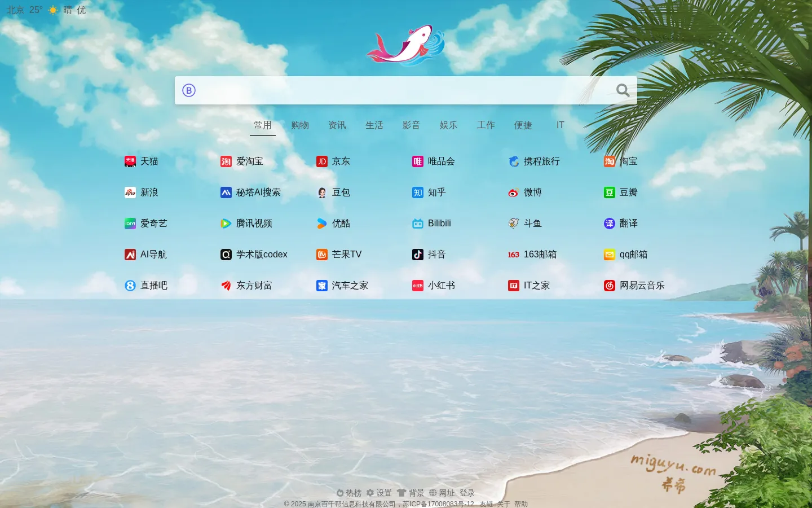Click the search magnifier icon
Image resolution: width=812 pixels, height=508 pixels.
(623, 90)
